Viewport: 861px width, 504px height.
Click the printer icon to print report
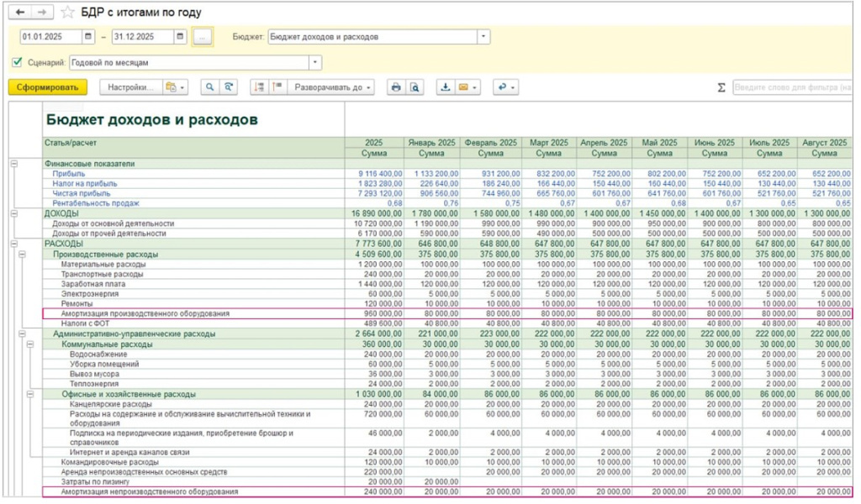coord(395,87)
